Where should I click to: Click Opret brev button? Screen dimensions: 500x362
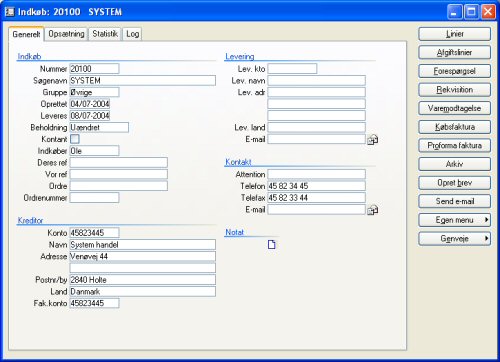pyautogui.click(x=455, y=183)
